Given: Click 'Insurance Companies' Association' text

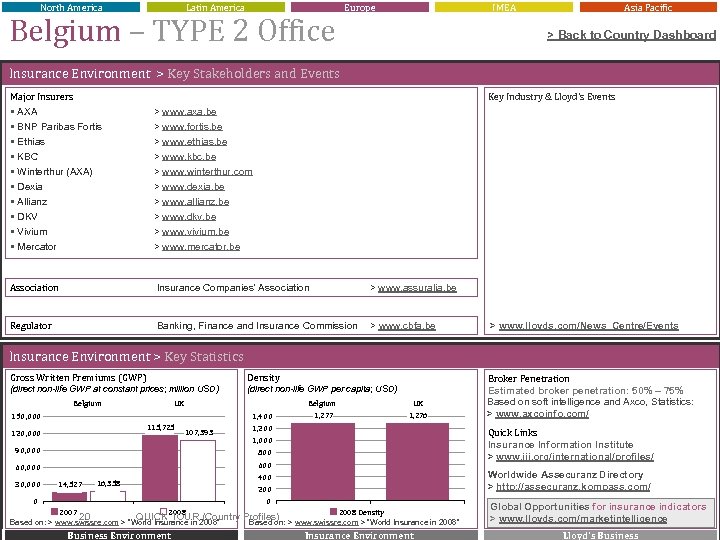Looking at the screenshot, I should 233,288.
